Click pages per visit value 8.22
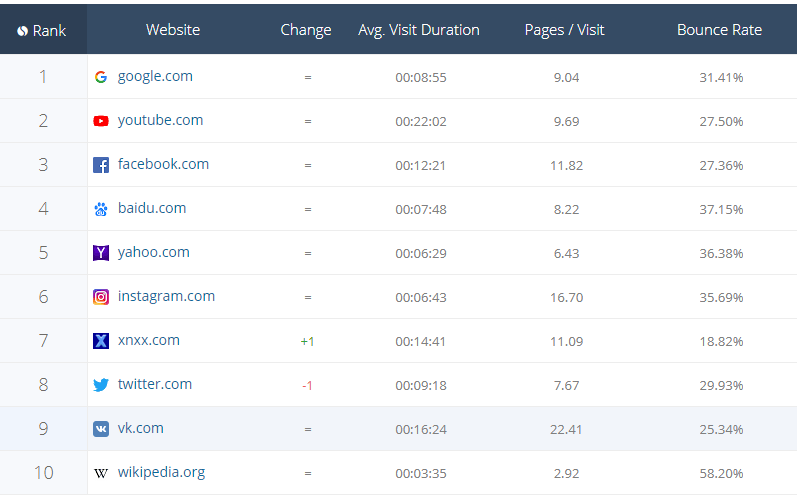This screenshot has height=500, width=797. [x=566, y=210]
